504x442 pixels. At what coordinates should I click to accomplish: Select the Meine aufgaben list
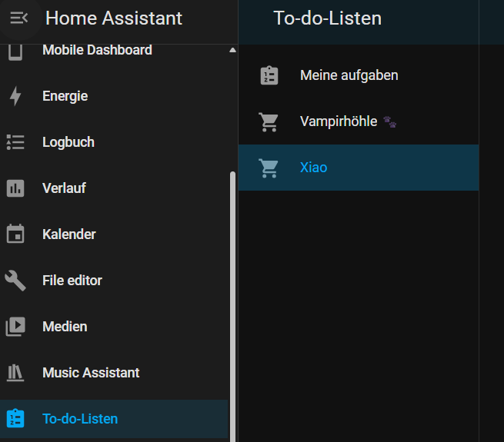pyautogui.click(x=359, y=75)
